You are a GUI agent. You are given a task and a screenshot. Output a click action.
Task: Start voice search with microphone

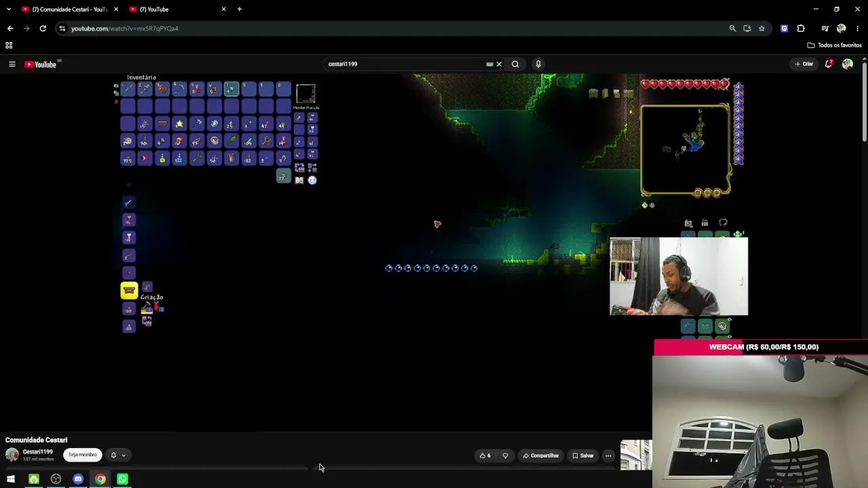pos(538,64)
